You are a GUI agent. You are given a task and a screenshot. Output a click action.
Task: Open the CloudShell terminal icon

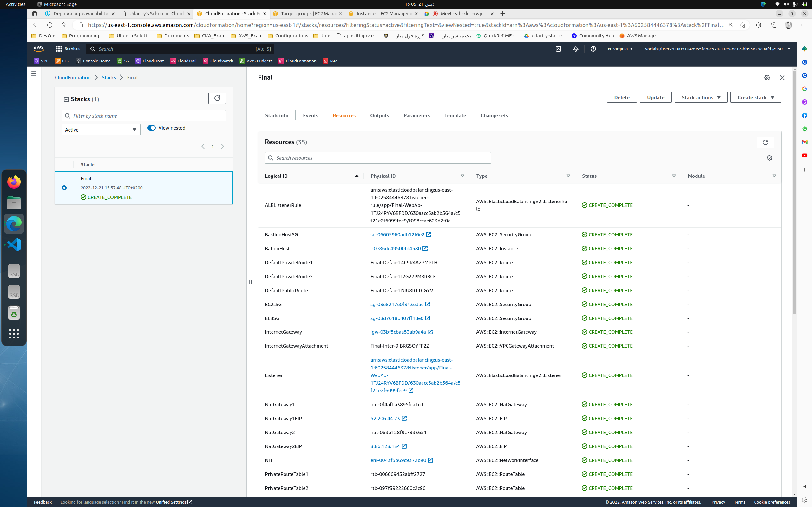point(558,48)
